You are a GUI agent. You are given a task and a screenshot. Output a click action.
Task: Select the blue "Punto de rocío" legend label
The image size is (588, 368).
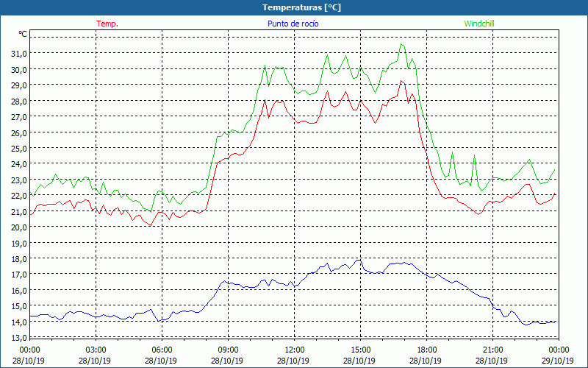(293, 24)
